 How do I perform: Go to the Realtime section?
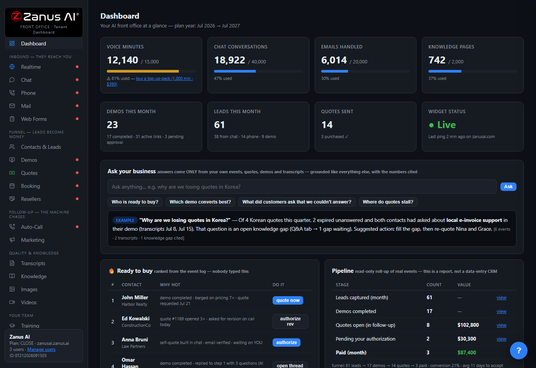coord(44,67)
